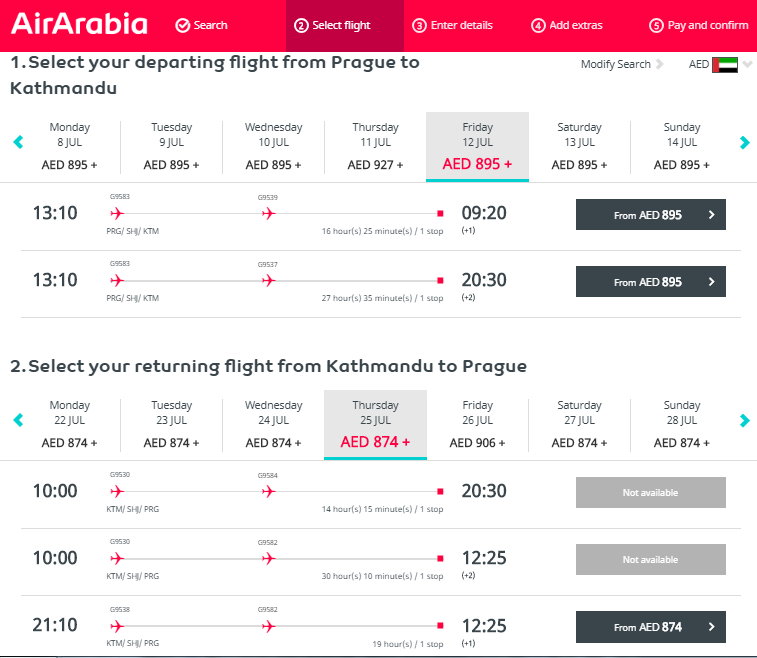The width and height of the screenshot is (757, 658).
Task: Show later returning dates with right arrow
Action: 744,420
